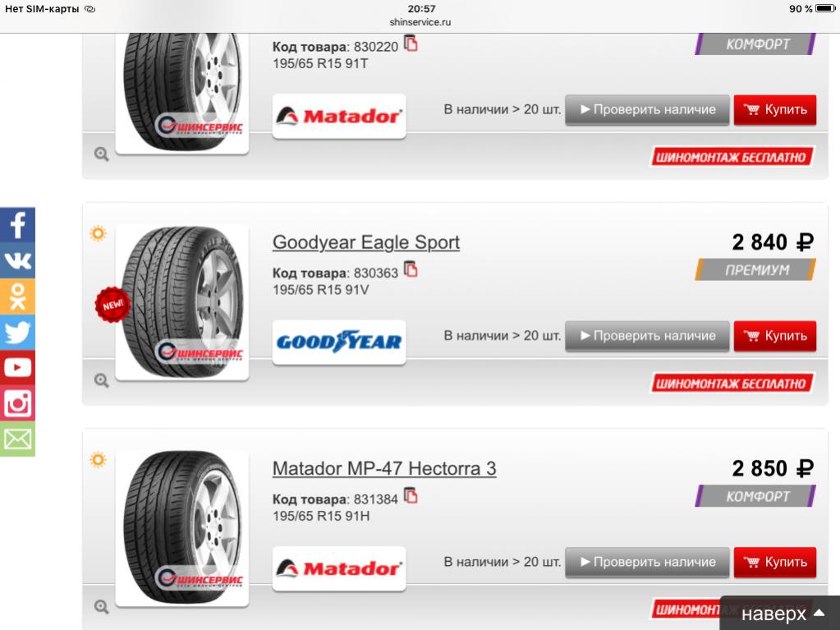Image resolution: width=840 pixels, height=630 pixels.
Task: Jump back to top with наверх button
Action: [780, 613]
